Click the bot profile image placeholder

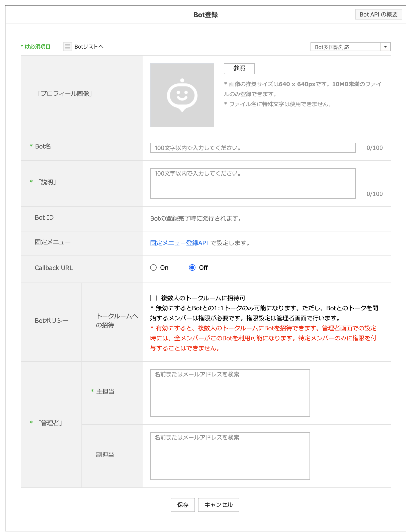click(182, 95)
